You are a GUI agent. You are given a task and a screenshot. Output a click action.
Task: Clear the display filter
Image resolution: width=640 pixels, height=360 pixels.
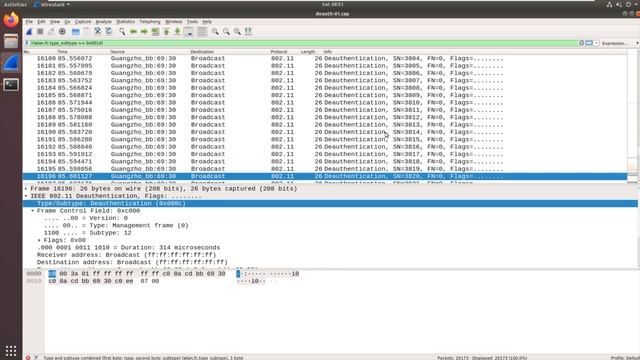pos(582,43)
